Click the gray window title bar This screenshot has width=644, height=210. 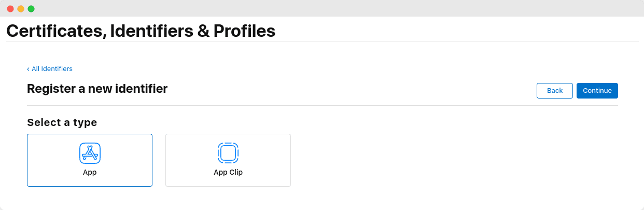322,8
